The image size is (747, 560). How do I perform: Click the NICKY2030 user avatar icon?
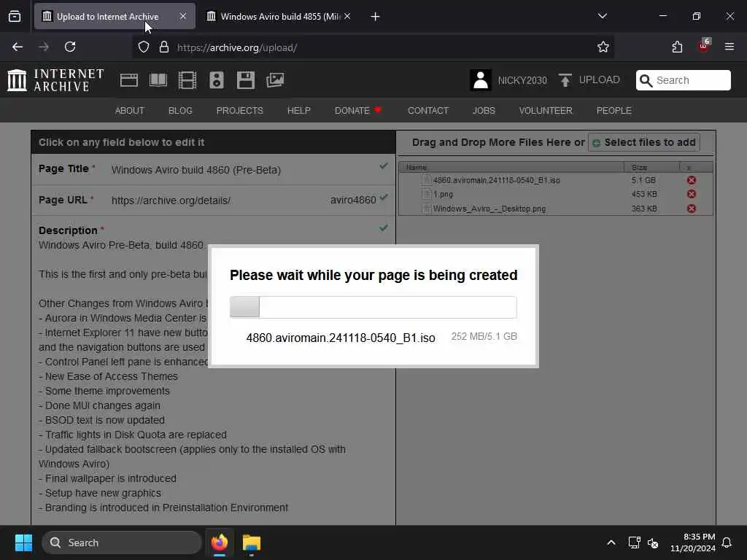click(x=481, y=80)
